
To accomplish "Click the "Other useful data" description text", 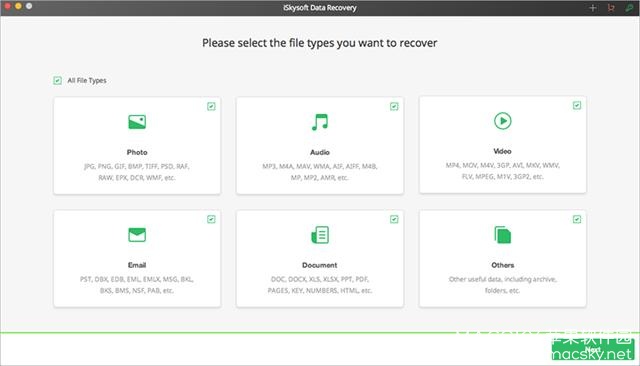I will (x=502, y=284).
